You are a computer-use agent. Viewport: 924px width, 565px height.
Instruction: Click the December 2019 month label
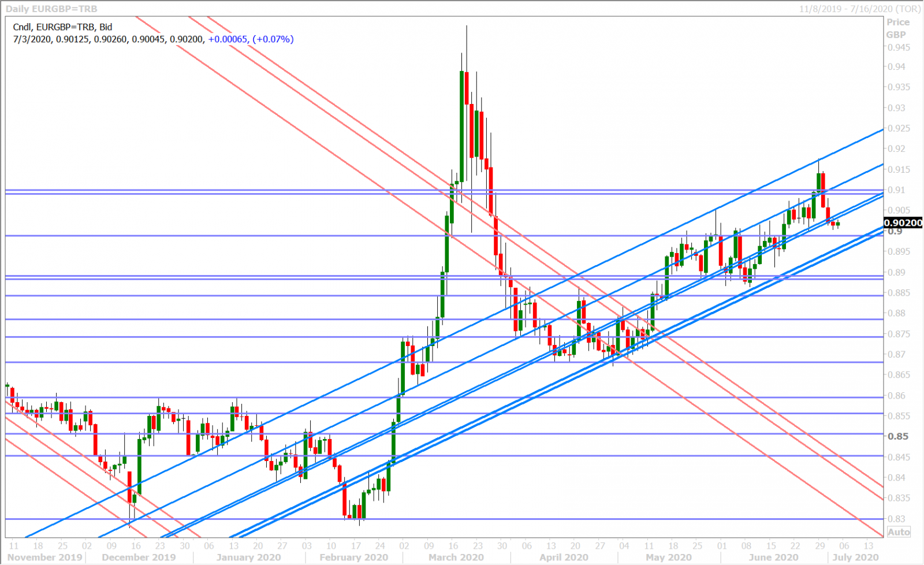[x=139, y=557]
